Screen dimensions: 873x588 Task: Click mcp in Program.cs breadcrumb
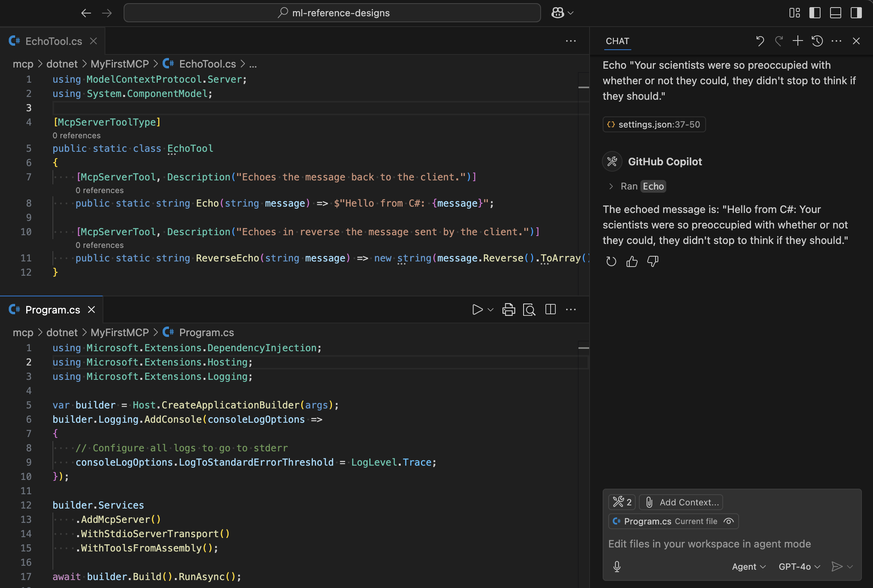pyautogui.click(x=23, y=333)
